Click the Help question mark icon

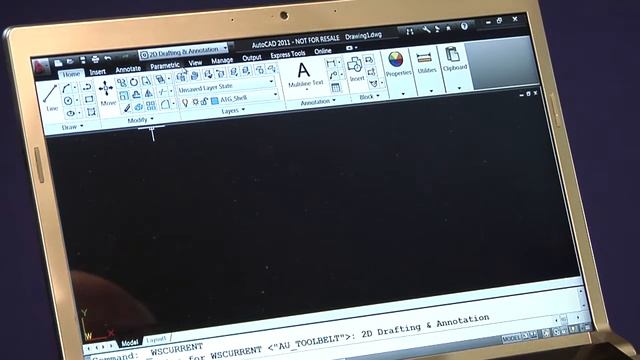tap(464, 26)
